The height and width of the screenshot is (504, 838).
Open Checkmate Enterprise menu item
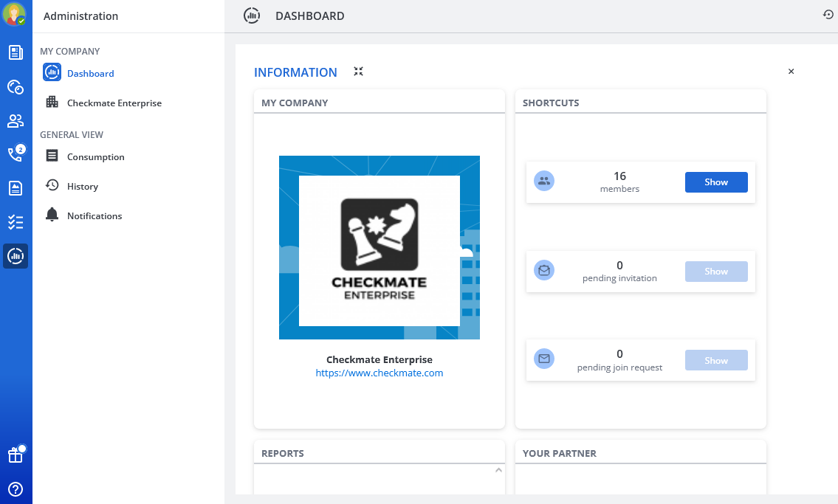pyautogui.click(x=114, y=103)
